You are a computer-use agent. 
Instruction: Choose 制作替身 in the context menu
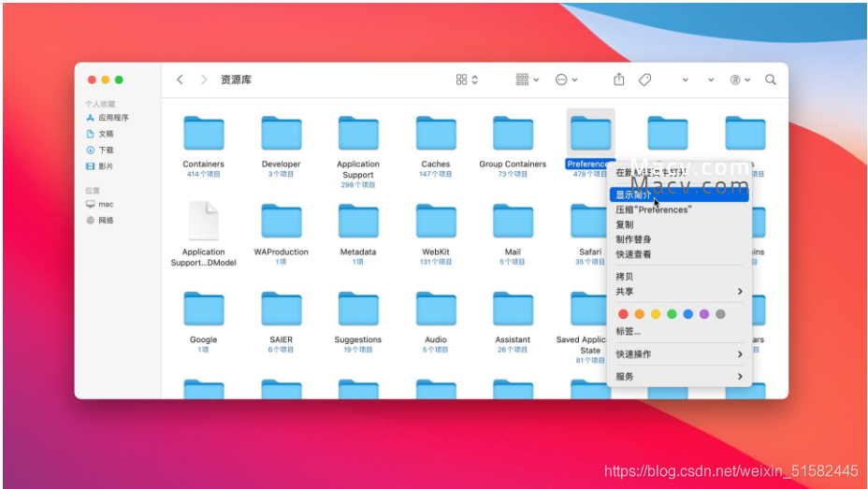(679, 239)
